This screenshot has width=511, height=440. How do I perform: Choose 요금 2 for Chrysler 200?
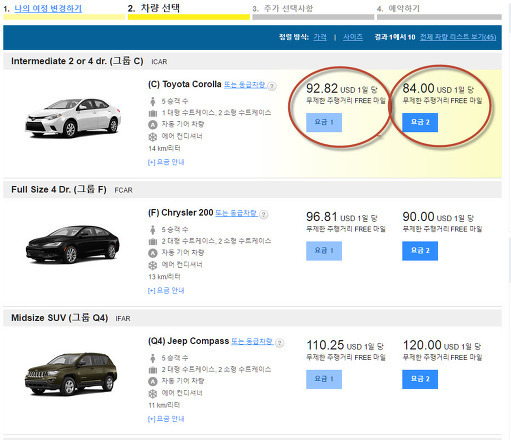[420, 251]
